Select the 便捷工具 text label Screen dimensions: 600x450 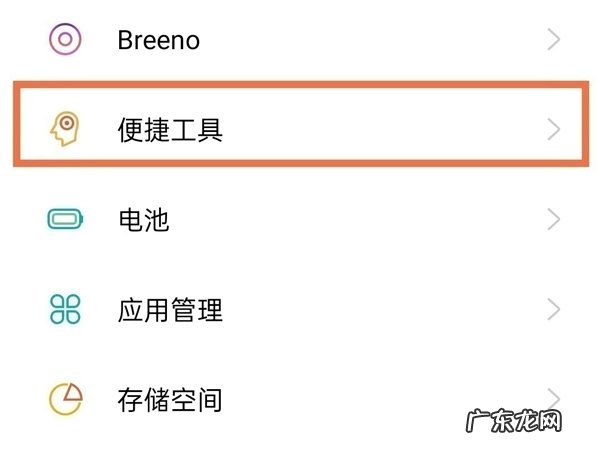(x=170, y=129)
